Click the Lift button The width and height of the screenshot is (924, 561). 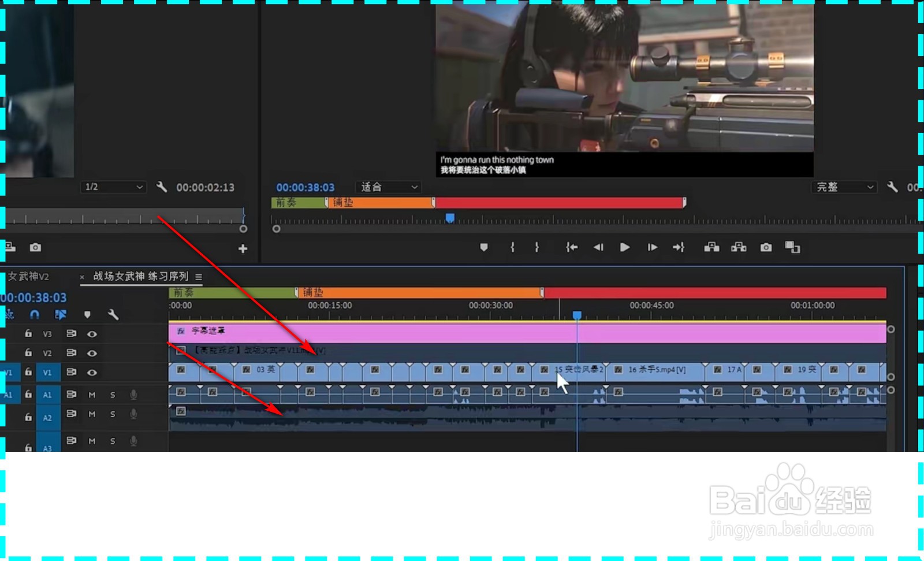point(711,247)
